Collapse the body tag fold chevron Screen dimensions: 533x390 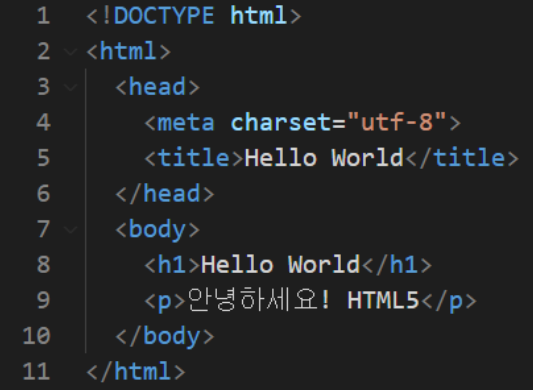[x=71, y=230]
